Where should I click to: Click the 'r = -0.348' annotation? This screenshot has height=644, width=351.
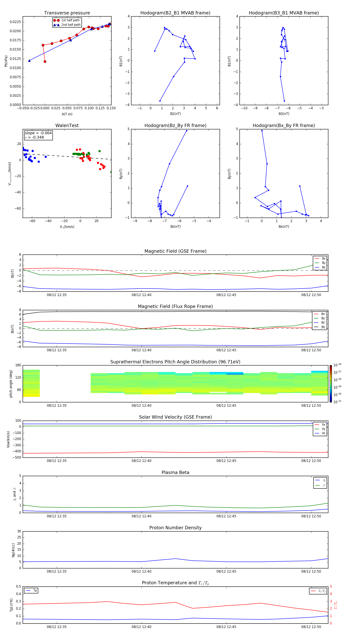click(x=35, y=137)
